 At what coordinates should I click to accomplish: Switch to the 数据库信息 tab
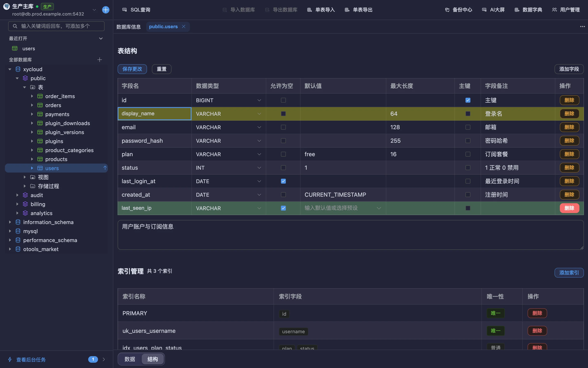[x=129, y=27]
